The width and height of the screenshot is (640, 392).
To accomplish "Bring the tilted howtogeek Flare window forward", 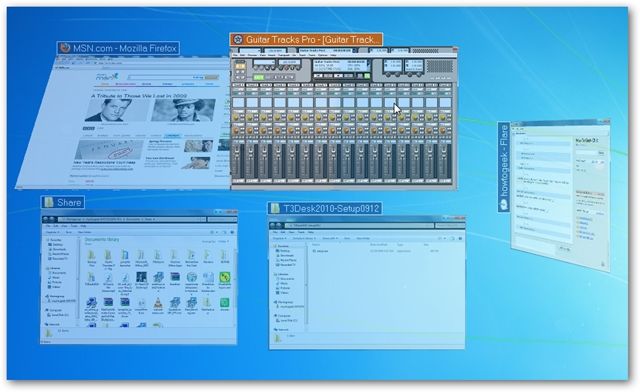I will (x=560, y=194).
